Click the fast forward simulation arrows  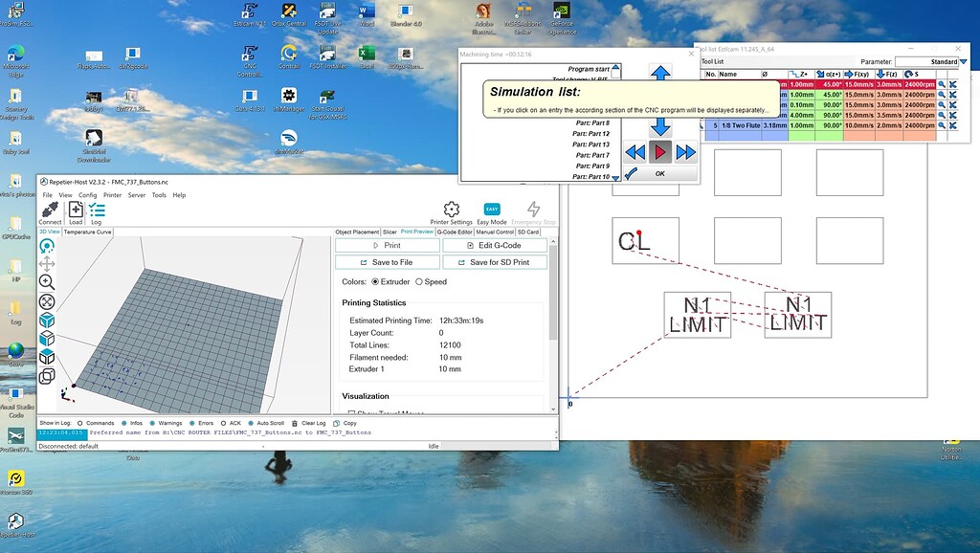coord(685,152)
